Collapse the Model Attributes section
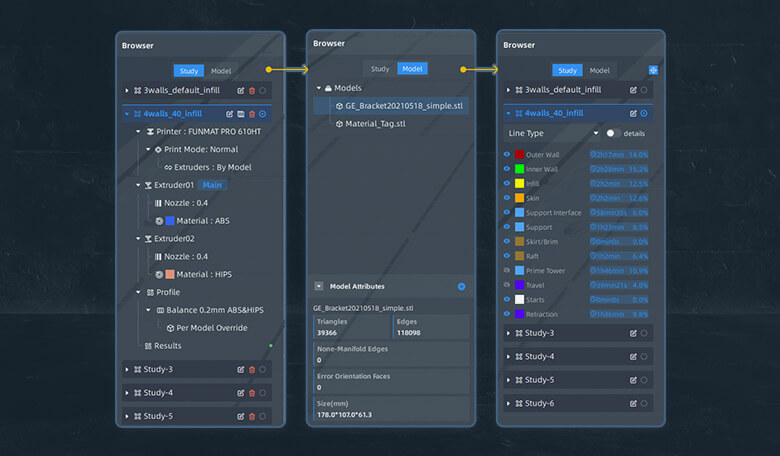780x456 pixels. point(318,287)
